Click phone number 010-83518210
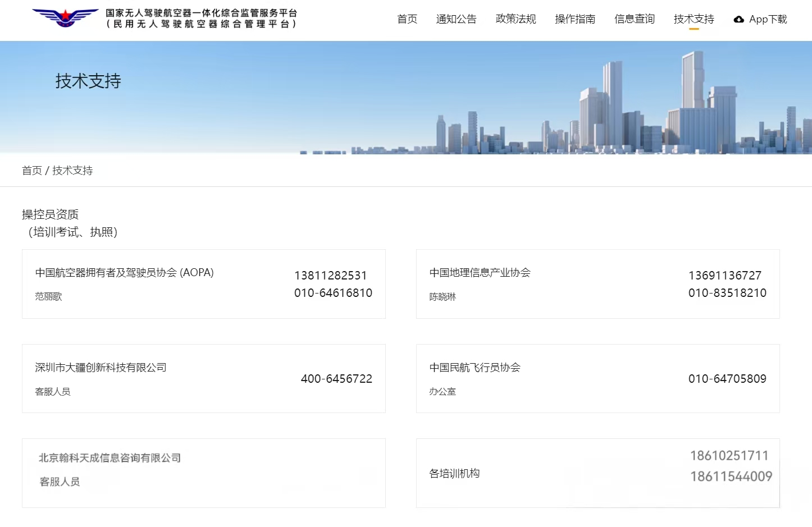The image size is (812, 527). click(728, 293)
